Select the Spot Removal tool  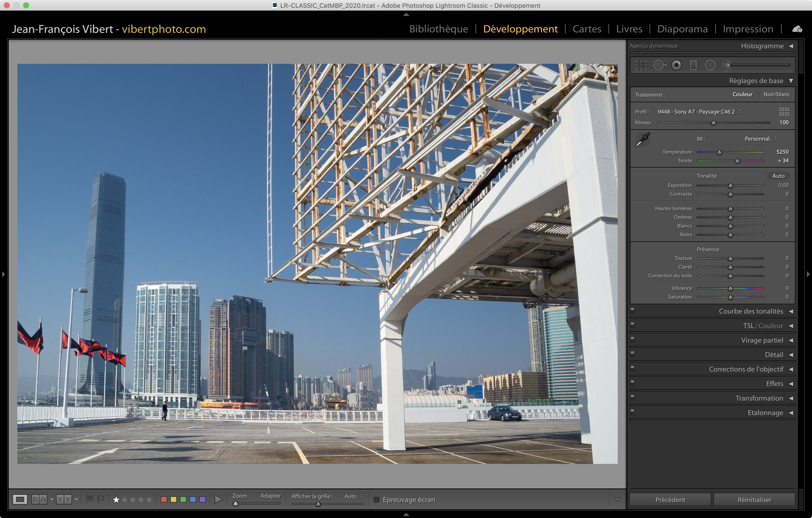pos(659,65)
